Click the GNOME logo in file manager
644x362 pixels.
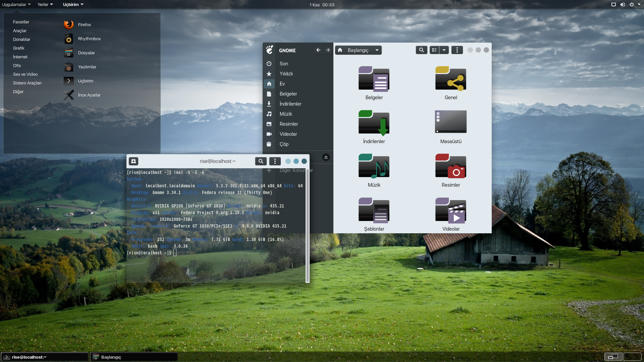point(270,50)
